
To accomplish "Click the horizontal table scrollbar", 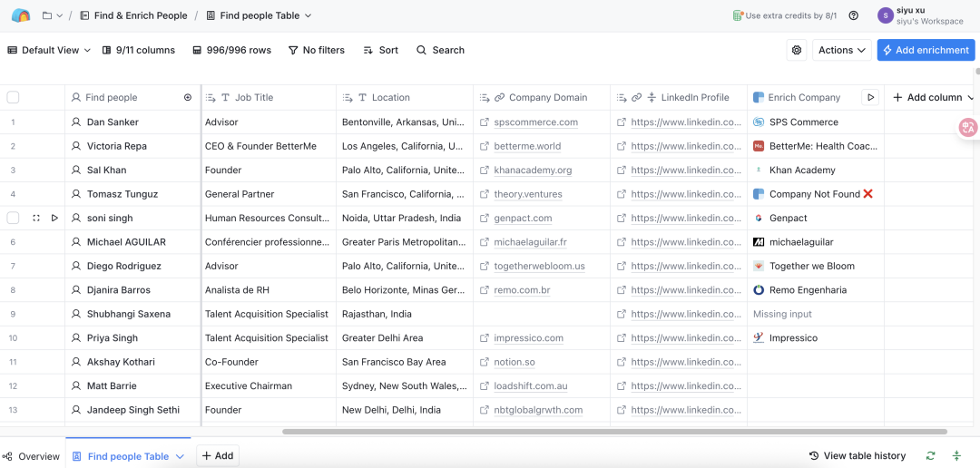I will [x=614, y=432].
